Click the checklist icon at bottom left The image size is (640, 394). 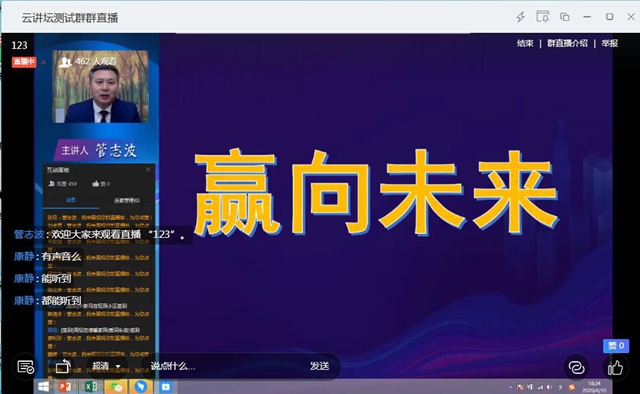point(26,367)
